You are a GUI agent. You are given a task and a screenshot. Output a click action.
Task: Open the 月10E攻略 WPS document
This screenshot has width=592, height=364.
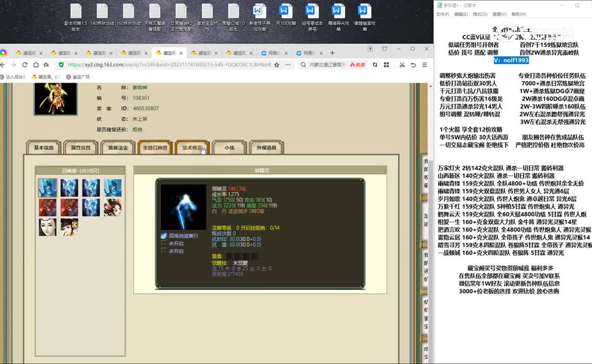point(286,15)
